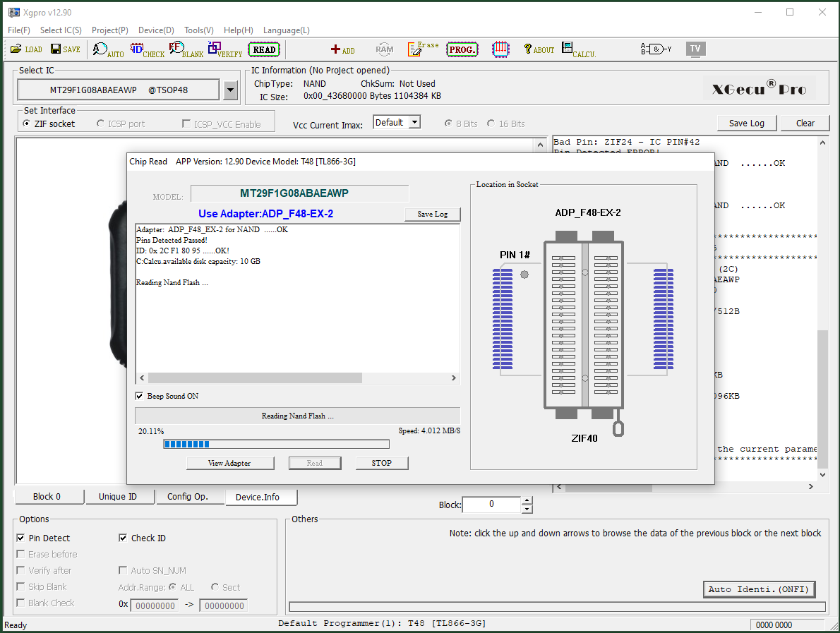Click the logic gate test icon
This screenshot has height=633, width=840.
656,49
